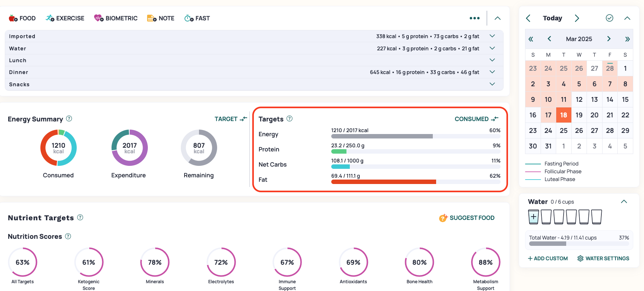
Task: Go to next month in calendar
Action: [608, 39]
